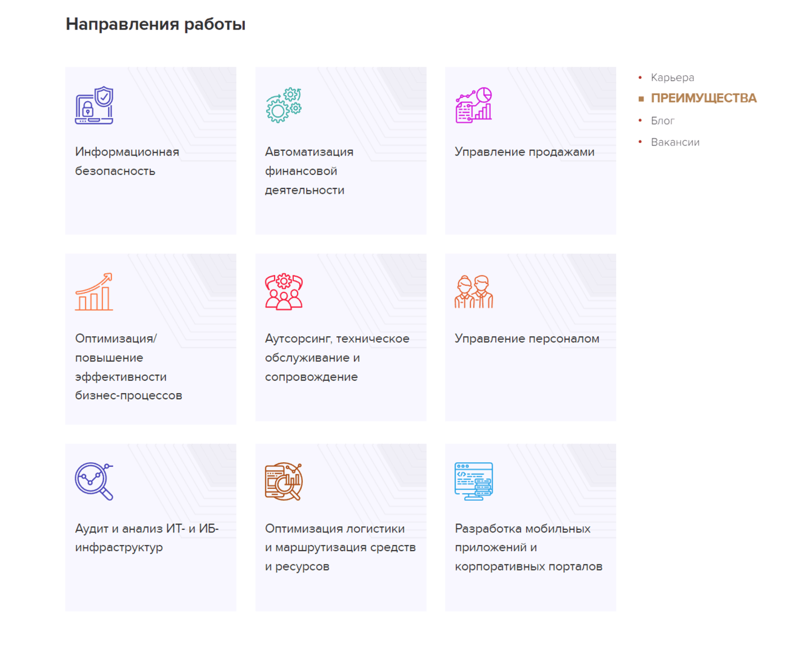The height and width of the screenshot is (662, 812).
Task: Click the "Управление продажами" title
Action: pyautogui.click(x=524, y=152)
